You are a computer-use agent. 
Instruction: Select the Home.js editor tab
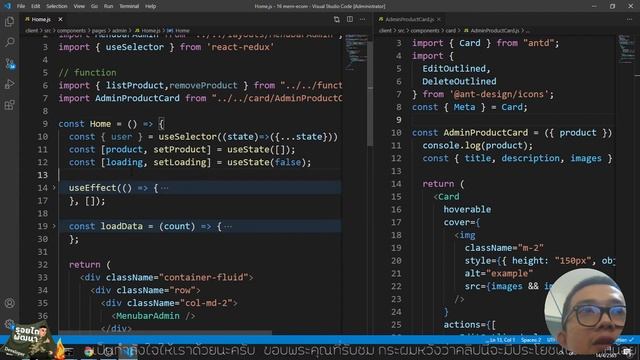pos(41,19)
